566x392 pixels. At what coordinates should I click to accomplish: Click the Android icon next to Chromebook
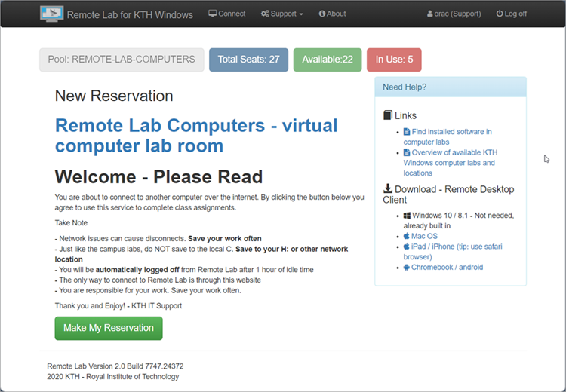pyautogui.click(x=407, y=267)
